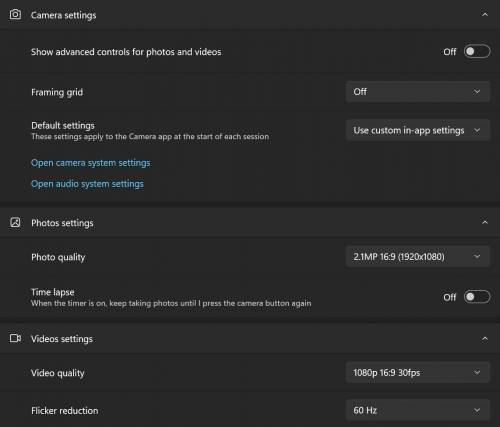Click the camera icon beside Camera settings
Viewport: 500px width, 427px height.
coord(15,15)
